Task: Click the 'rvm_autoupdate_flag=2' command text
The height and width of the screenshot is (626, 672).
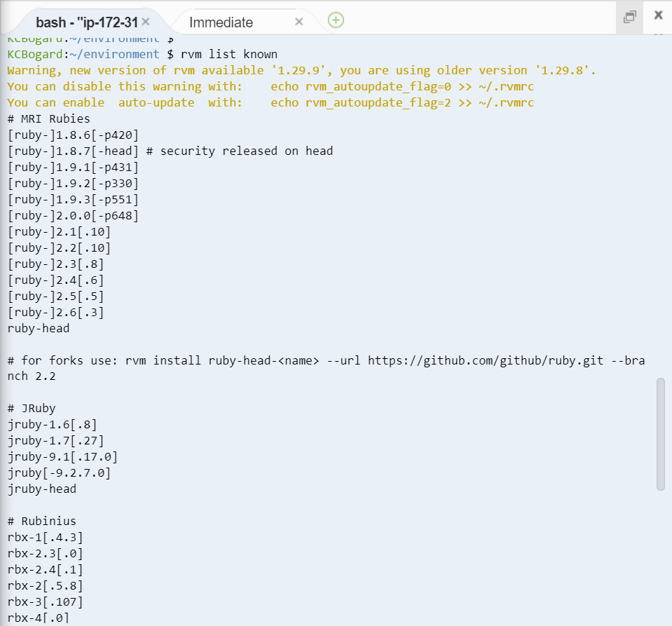Action: [378, 103]
